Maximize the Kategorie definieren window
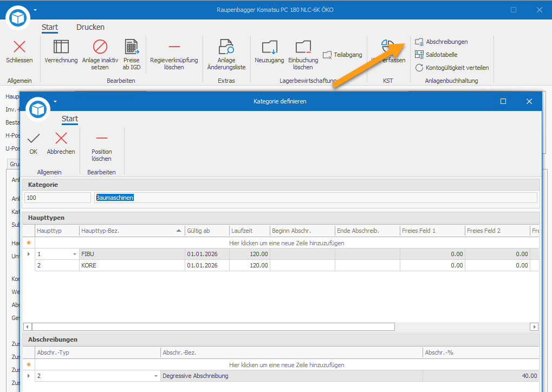Screen dimensions: 552x392 click(x=503, y=101)
